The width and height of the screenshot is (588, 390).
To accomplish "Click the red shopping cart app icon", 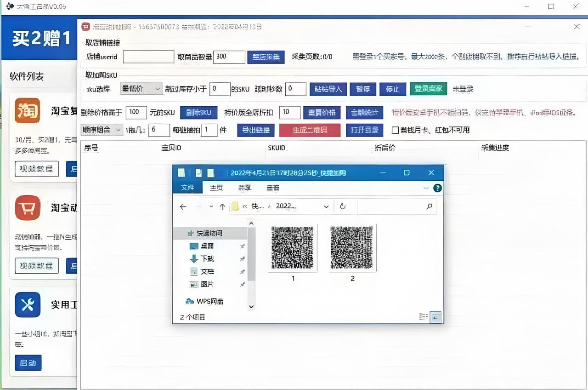I will (28, 208).
